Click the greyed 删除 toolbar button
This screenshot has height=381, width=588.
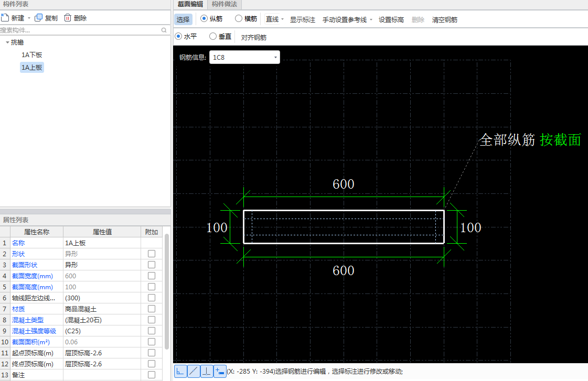tap(418, 19)
